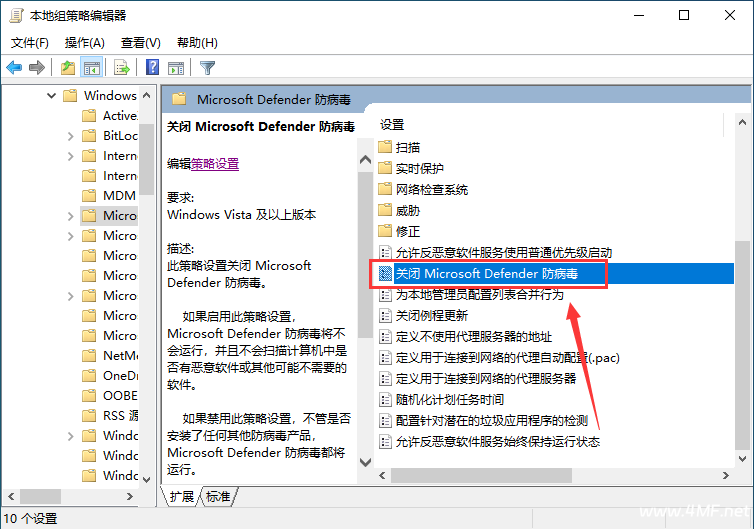Open the 实时保护 folder
Screen dimensions: 754x529
419,169
